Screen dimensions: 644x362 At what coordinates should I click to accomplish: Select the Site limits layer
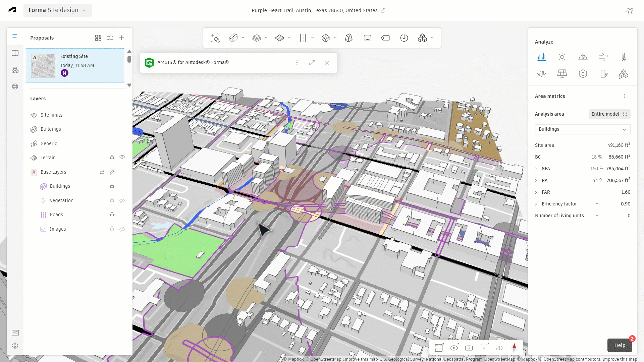click(x=51, y=115)
